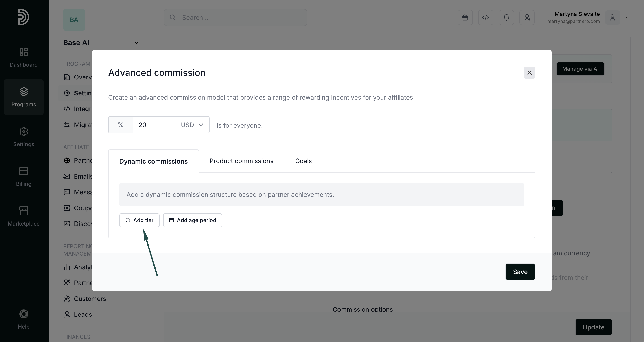The height and width of the screenshot is (342, 644).
Task: Open Billing in left sidebar
Action: point(24,177)
